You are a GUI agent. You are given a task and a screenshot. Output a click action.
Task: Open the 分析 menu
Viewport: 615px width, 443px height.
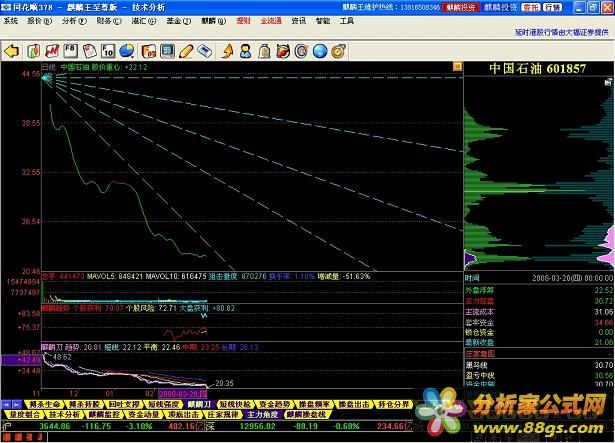[x=75, y=21]
